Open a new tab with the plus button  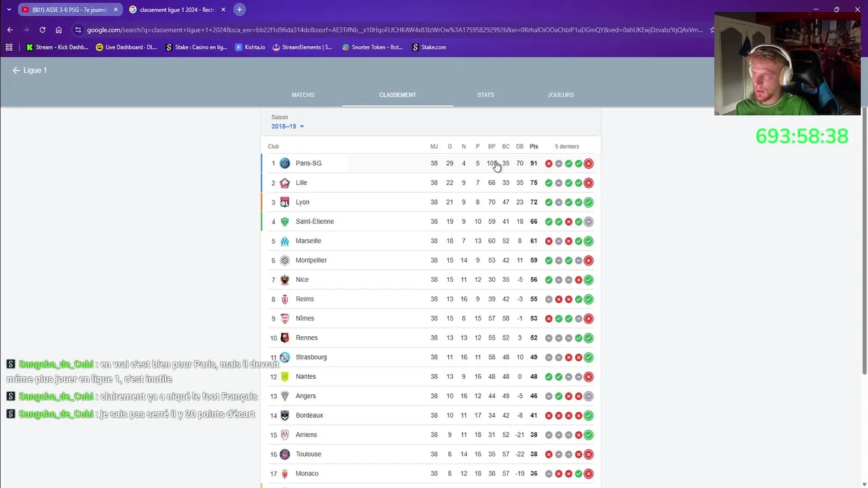point(239,9)
